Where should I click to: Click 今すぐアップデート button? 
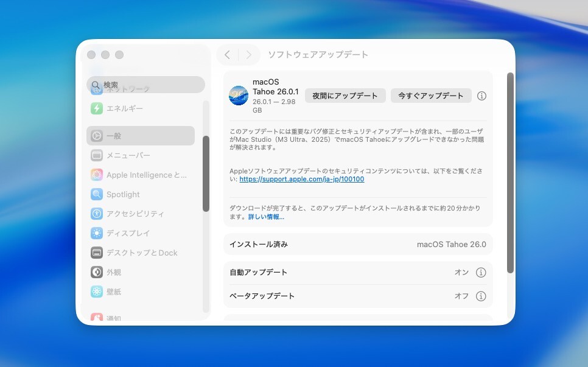(431, 96)
